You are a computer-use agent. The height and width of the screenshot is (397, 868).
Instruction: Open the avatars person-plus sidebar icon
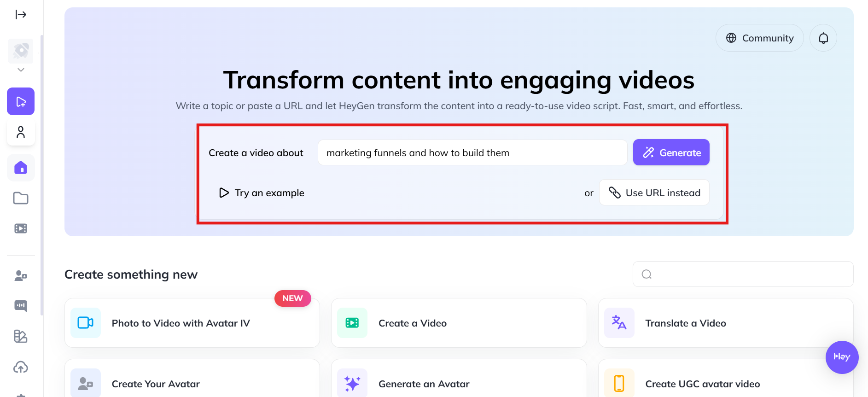(21, 276)
